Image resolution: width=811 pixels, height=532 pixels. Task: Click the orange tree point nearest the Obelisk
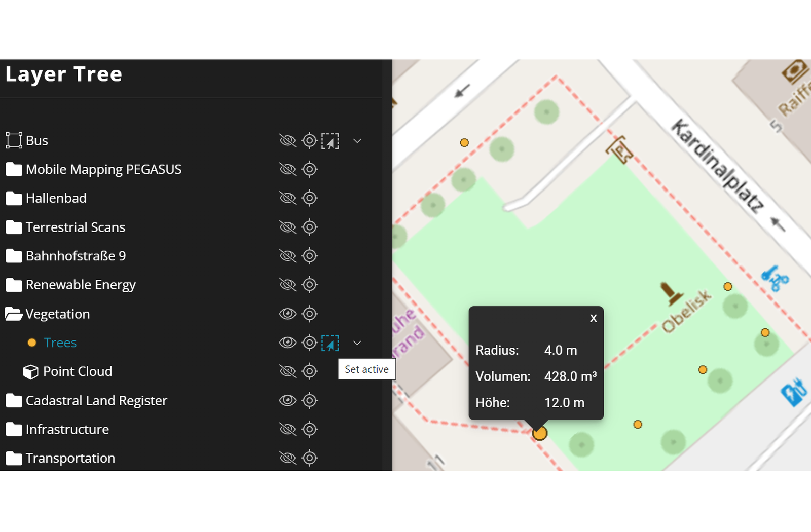(x=728, y=287)
